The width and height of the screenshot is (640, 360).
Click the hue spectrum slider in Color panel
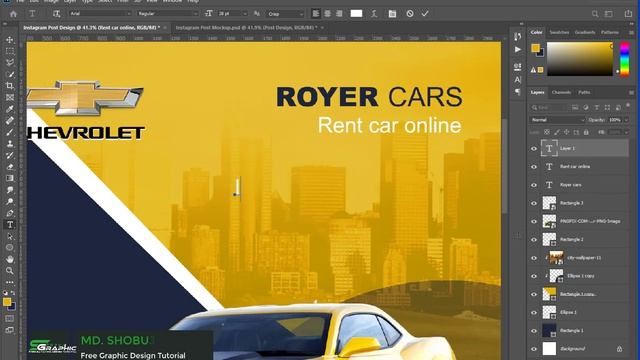625,58
